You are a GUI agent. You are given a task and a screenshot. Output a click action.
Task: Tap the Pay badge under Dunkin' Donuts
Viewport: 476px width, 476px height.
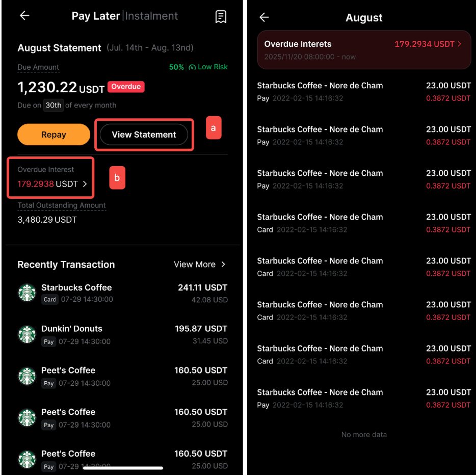(49, 341)
